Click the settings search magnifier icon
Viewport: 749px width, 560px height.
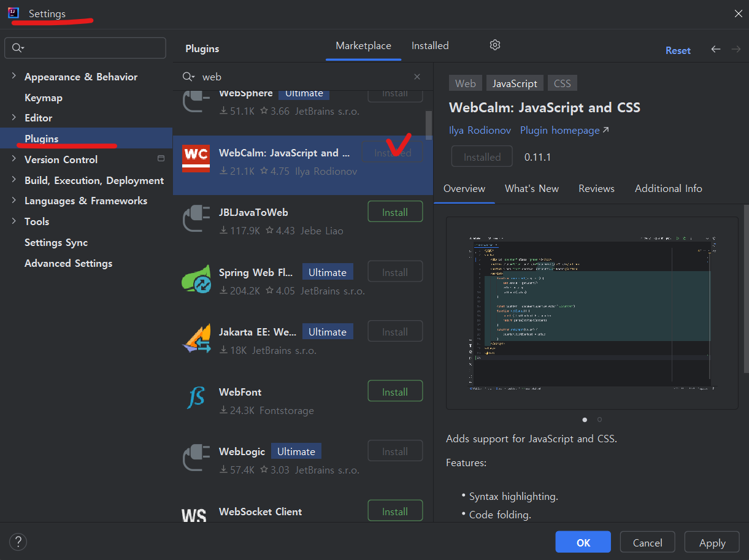(18, 48)
